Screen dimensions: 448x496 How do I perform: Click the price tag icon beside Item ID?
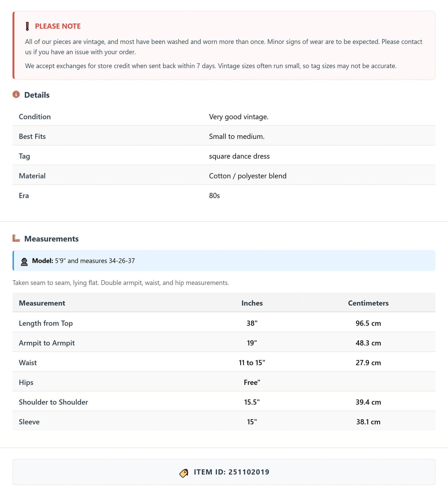click(184, 473)
